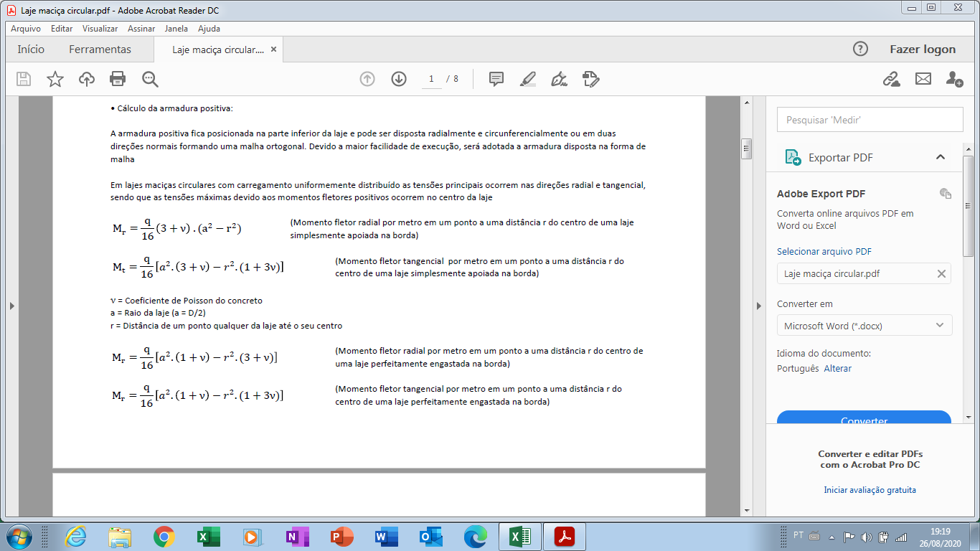Open the help question mark icon
This screenshot has width=980, height=551.
click(x=860, y=49)
